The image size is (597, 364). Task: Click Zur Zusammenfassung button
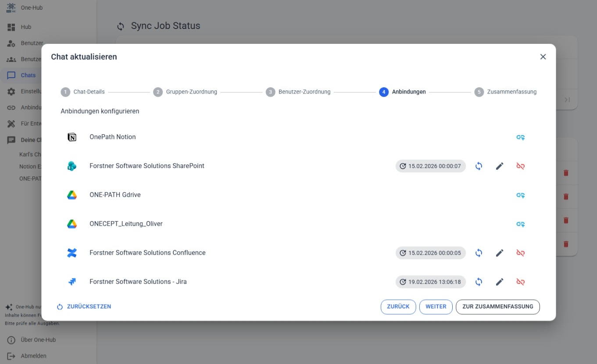(497, 307)
